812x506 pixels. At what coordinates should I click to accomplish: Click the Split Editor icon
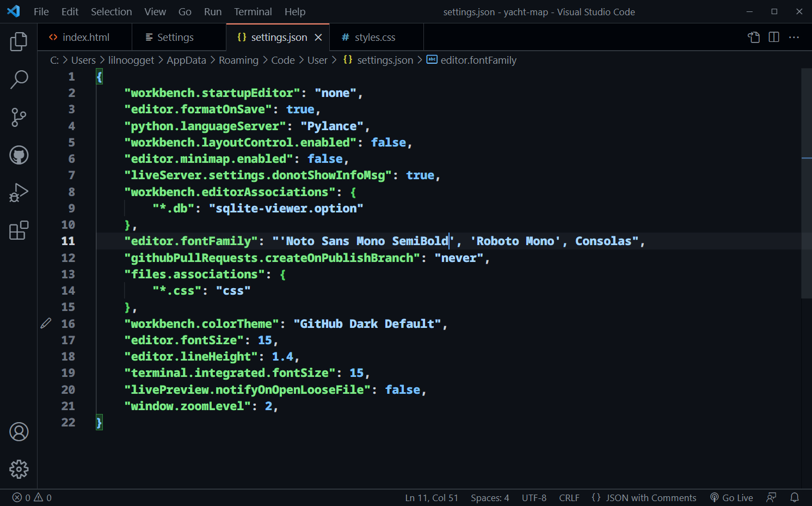(773, 37)
